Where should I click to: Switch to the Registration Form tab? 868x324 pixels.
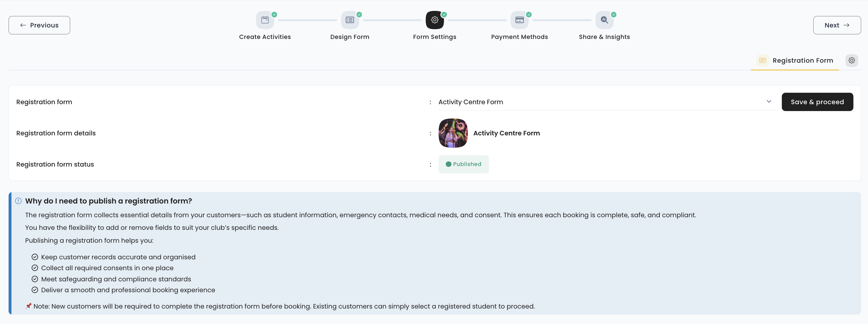click(x=802, y=61)
